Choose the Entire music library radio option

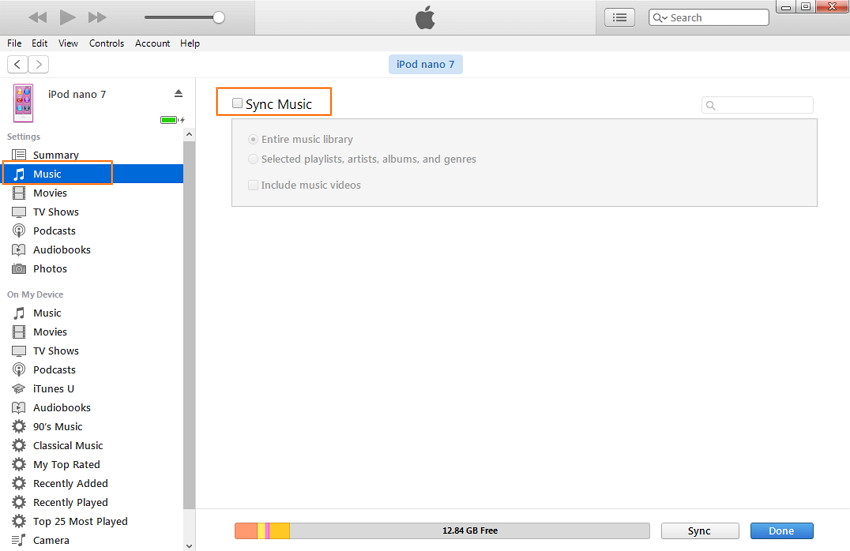(x=253, y=140)
